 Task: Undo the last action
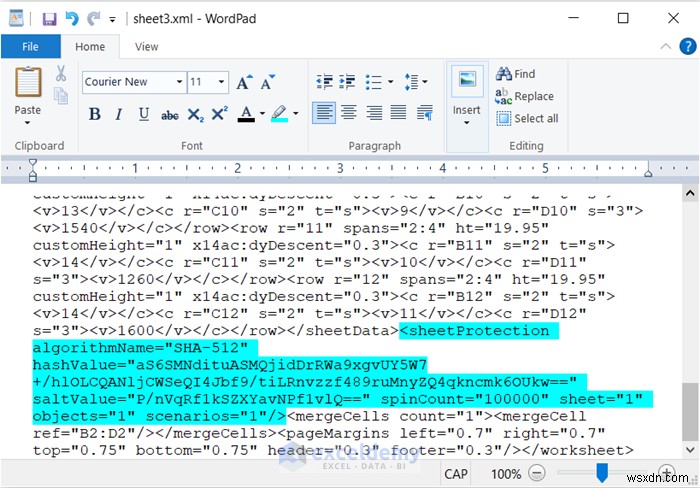click(72, 18)
